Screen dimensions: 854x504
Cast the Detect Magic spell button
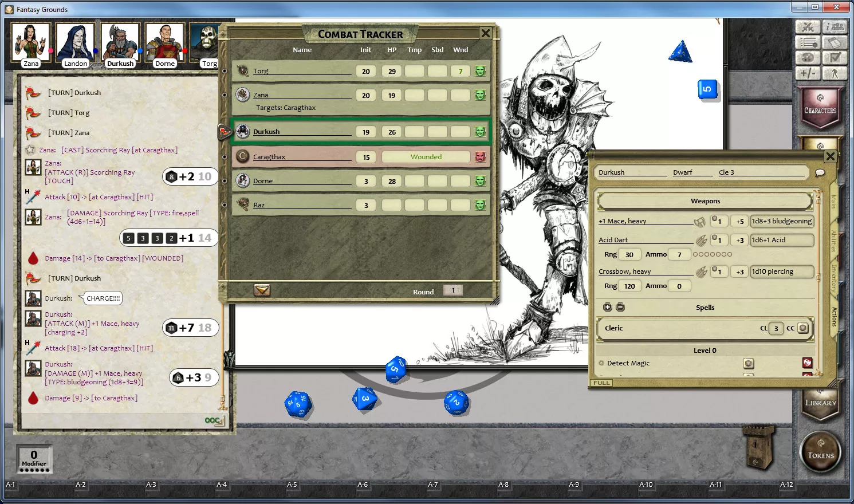click(748, 363)
